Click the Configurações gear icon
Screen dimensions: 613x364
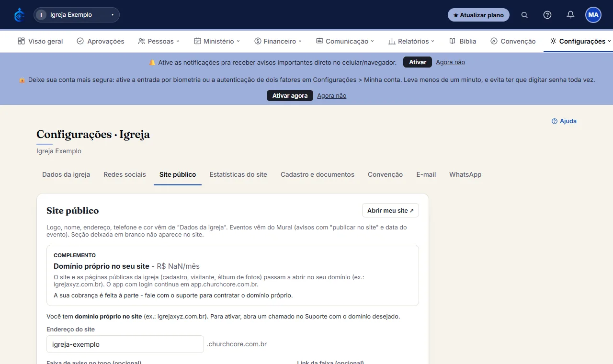(x=553, y=41)
